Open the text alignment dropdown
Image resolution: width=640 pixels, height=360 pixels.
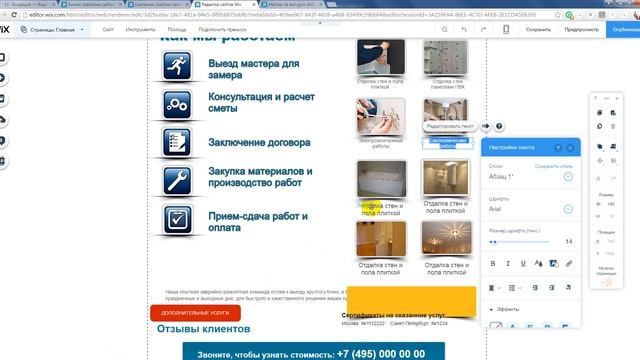click(494, 288)
